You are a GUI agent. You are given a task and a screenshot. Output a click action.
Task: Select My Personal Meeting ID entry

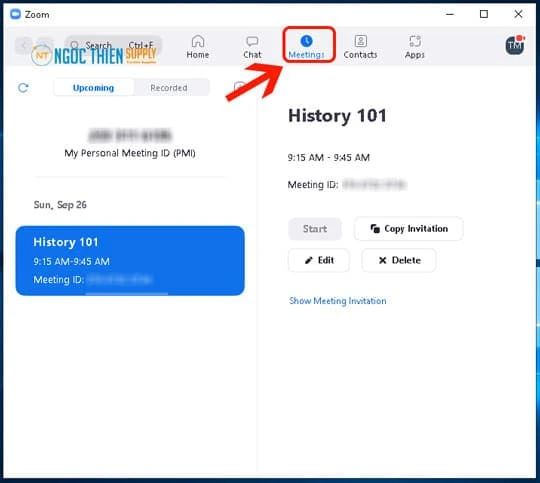[130, 143]
